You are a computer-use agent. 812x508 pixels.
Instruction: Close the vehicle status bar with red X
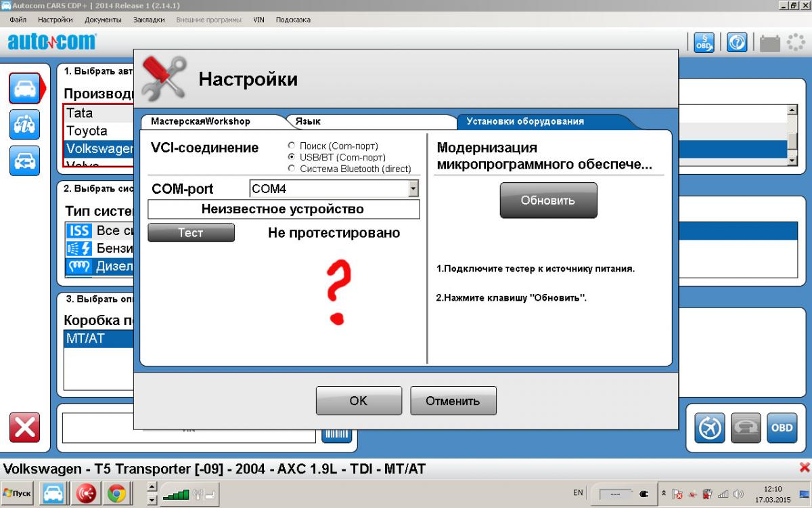(805, 467)
